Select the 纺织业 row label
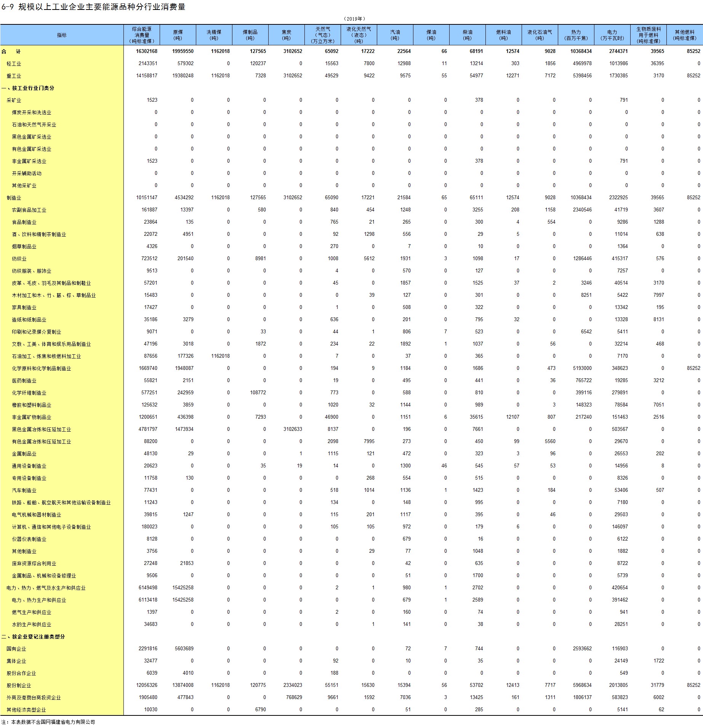The image size is (703, 728). point(19,259)
